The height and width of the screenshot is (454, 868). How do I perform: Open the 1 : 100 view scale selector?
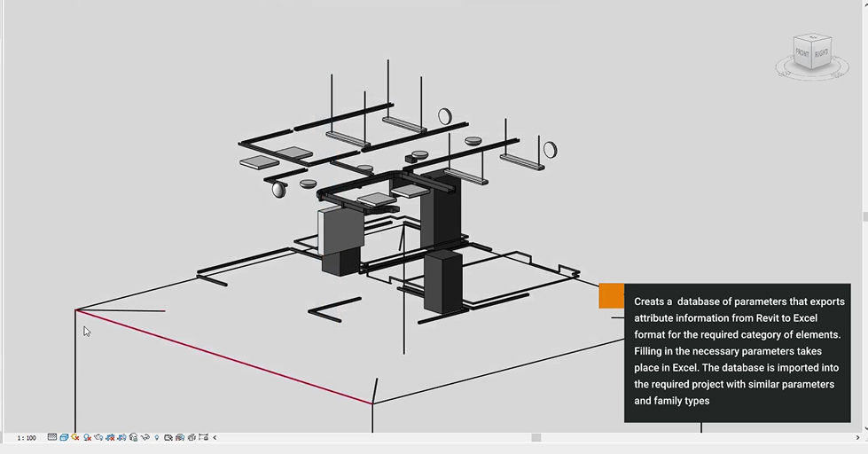(27, 438)
